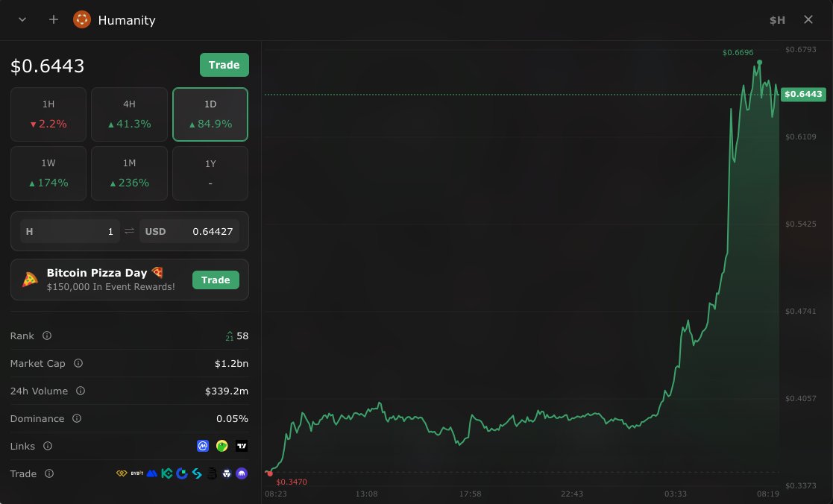Trade on Kraken purple icon
Viewport: 833px width, 504px height.
242,473
